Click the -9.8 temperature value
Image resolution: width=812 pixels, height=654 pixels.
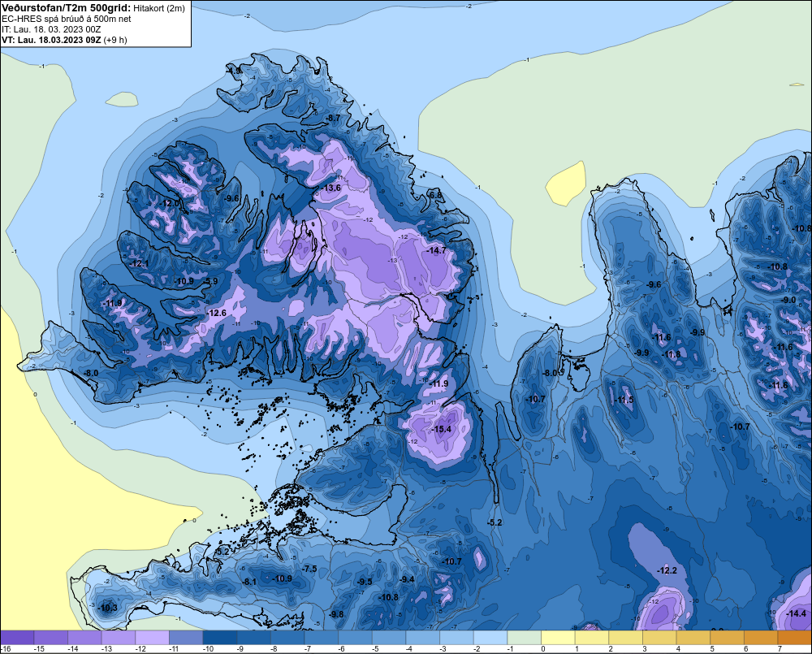335,614
